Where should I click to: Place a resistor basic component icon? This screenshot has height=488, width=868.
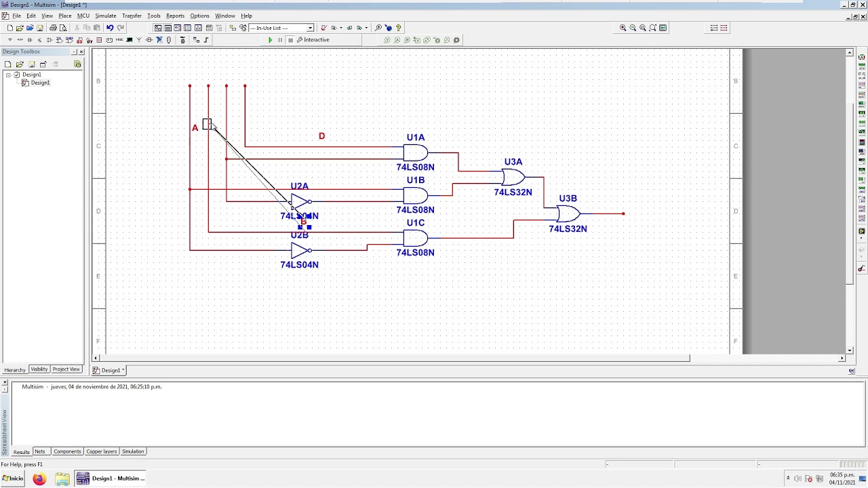(x=20, y=40)
